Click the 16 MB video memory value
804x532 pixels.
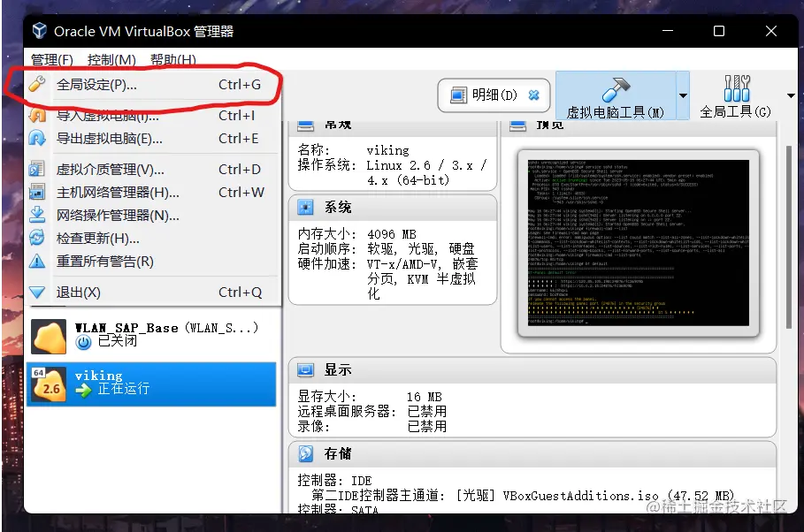(424, 397)
